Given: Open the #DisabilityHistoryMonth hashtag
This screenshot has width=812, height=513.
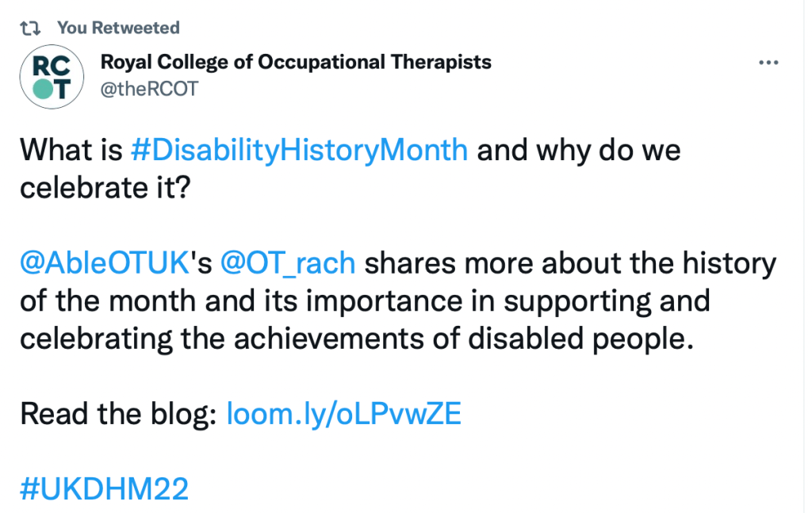Looking at the screenshot, I should point(298,151).
